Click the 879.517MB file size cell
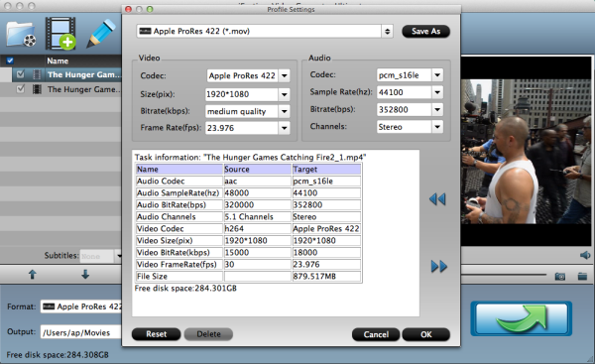The image size is (595, 364). (326, 276)
